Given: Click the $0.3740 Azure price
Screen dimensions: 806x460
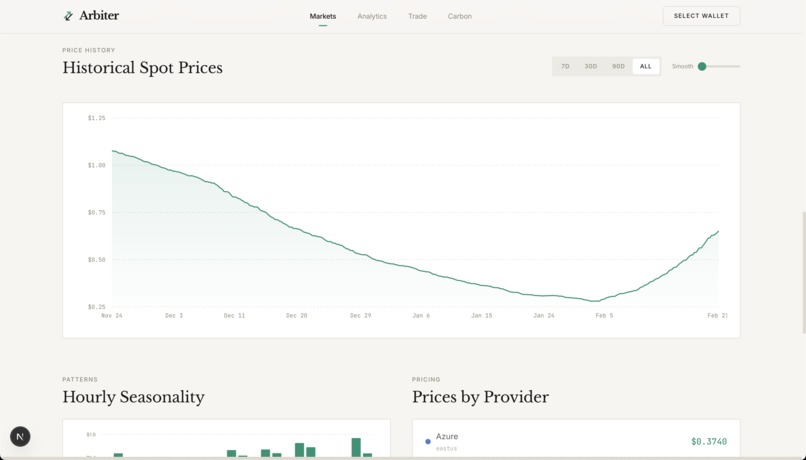Looking at the screenshot, I should (x=709, y=441).
